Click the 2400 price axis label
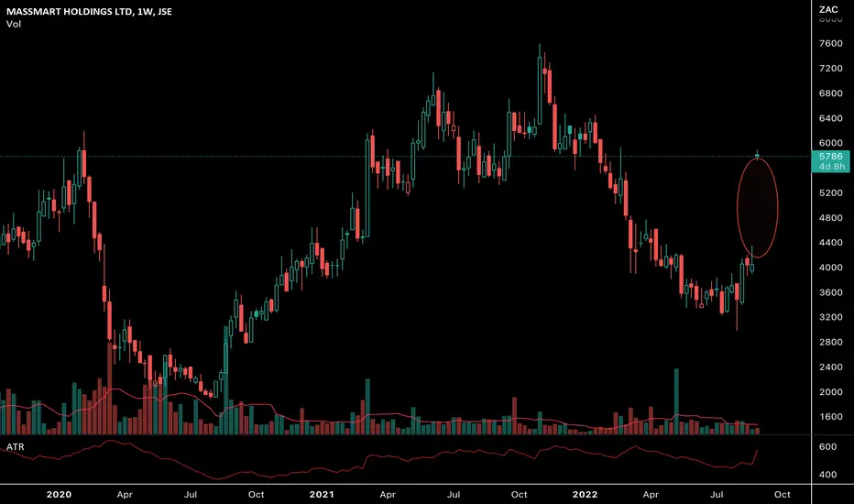This screenshot has height=504, width=854. (x=830, y=367)
